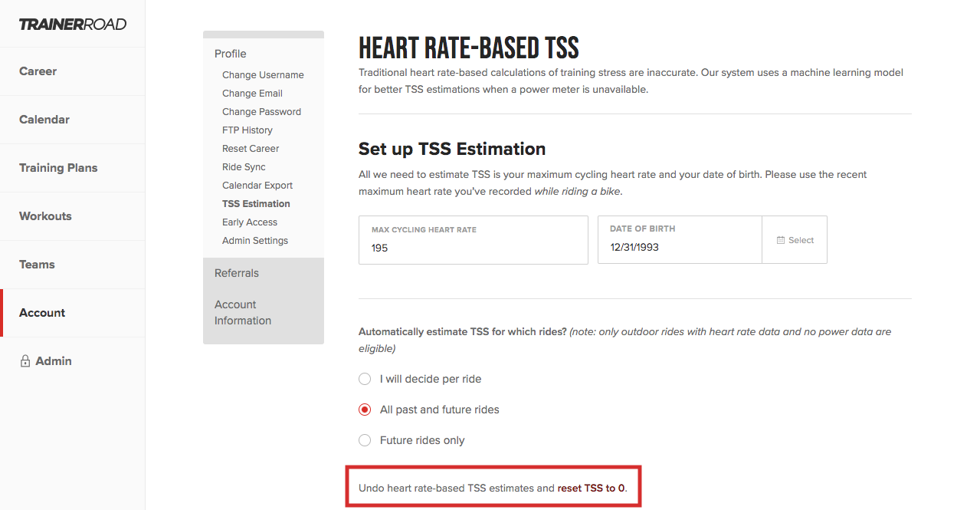Click the calendar icon in Select button
Viewport: 980px width, 510px height.
click(781, 240)
